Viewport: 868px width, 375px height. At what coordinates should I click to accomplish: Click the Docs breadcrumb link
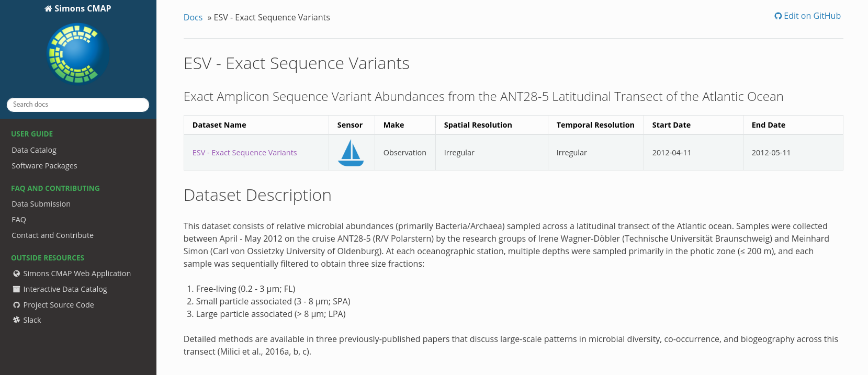[x=193, y=17]
